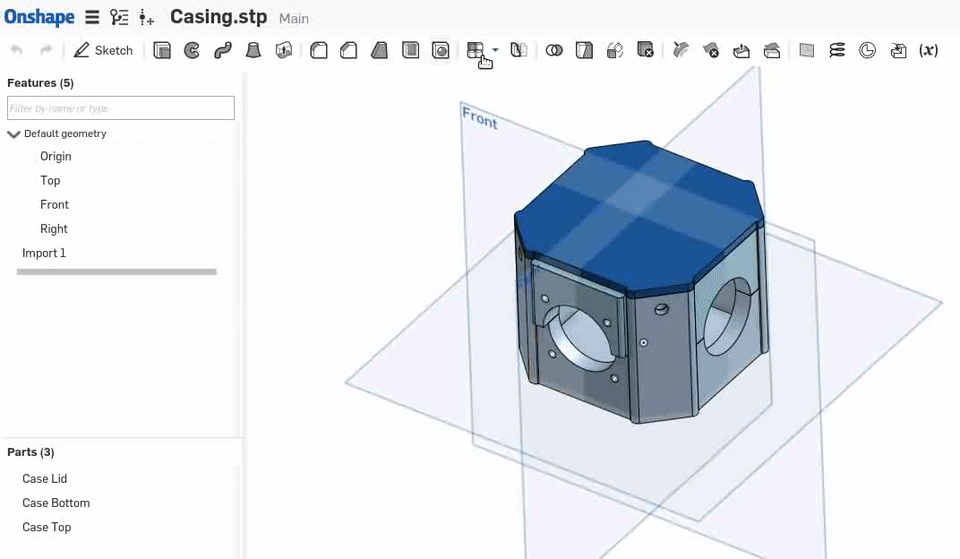This screenshot has height=559, width=960.
Task: Select the Delete face tool
Action: tap(710, 50)
